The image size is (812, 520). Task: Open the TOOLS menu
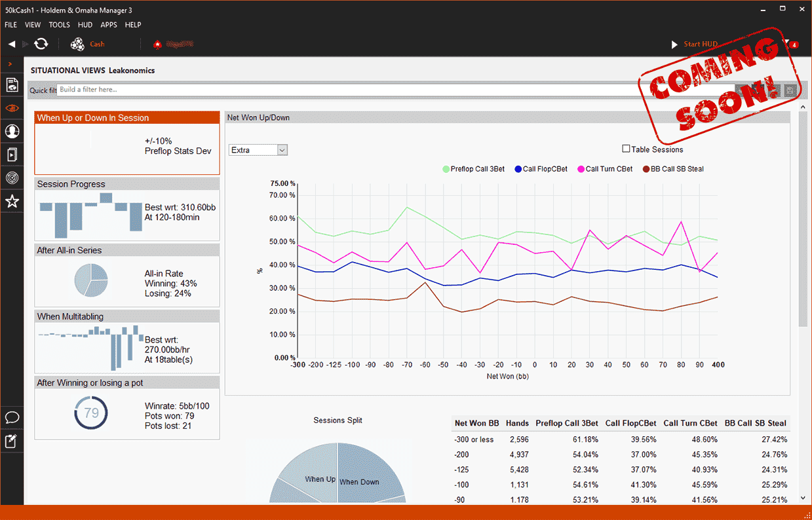point(59,25)
